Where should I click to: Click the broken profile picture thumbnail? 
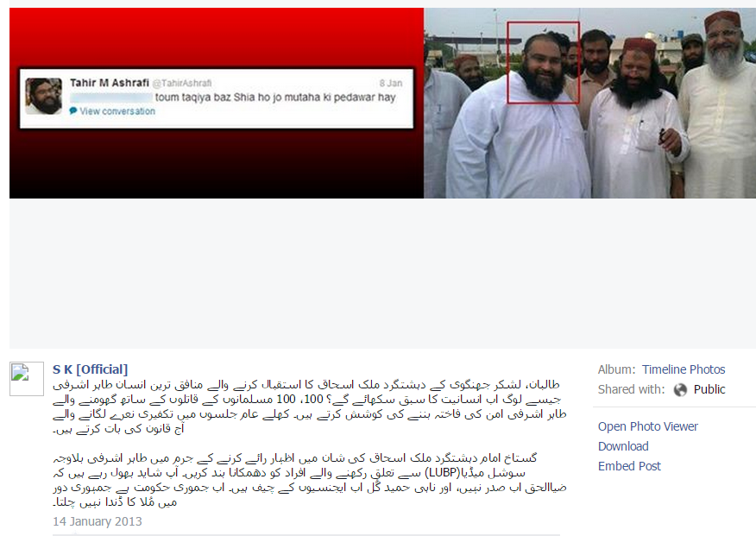[x=27, y=379]
